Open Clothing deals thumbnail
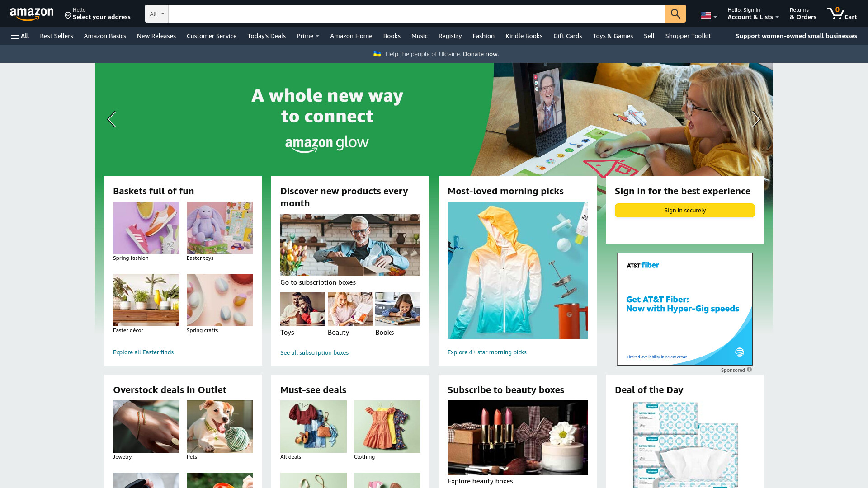868x488 pixels. pyautogui.click(x=387, y=427)
